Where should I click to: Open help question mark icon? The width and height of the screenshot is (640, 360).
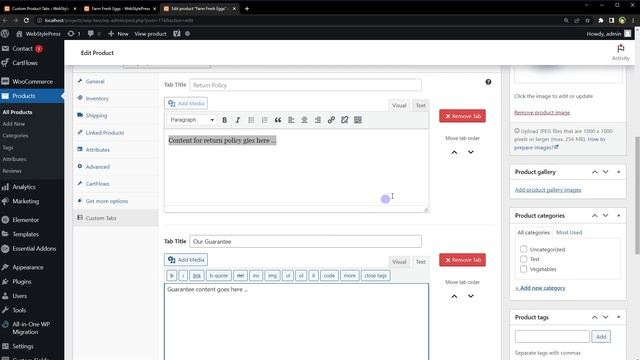tap(488, 82)
